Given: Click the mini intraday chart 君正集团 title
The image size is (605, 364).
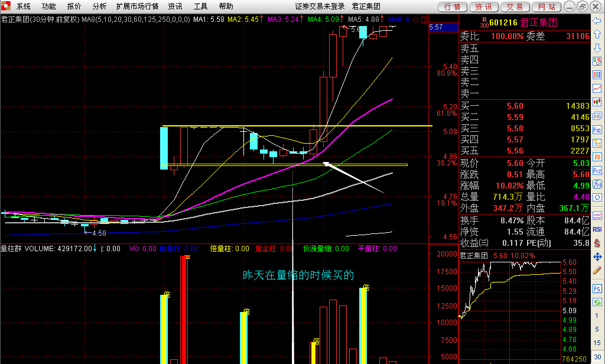Looking at the screenshot, I should point(473,255).
